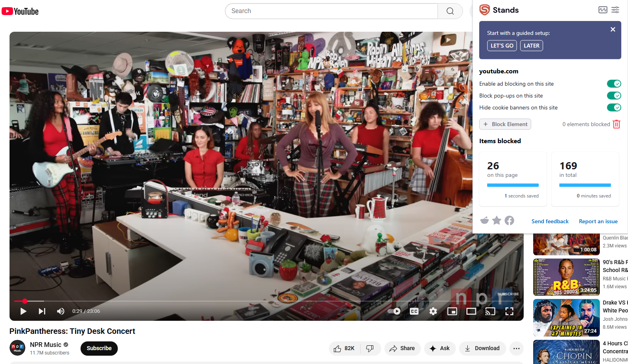The width and height of the screenshot is (628, 364).
Task: Toggle closed captions CC
Action: tap(414, 311)
